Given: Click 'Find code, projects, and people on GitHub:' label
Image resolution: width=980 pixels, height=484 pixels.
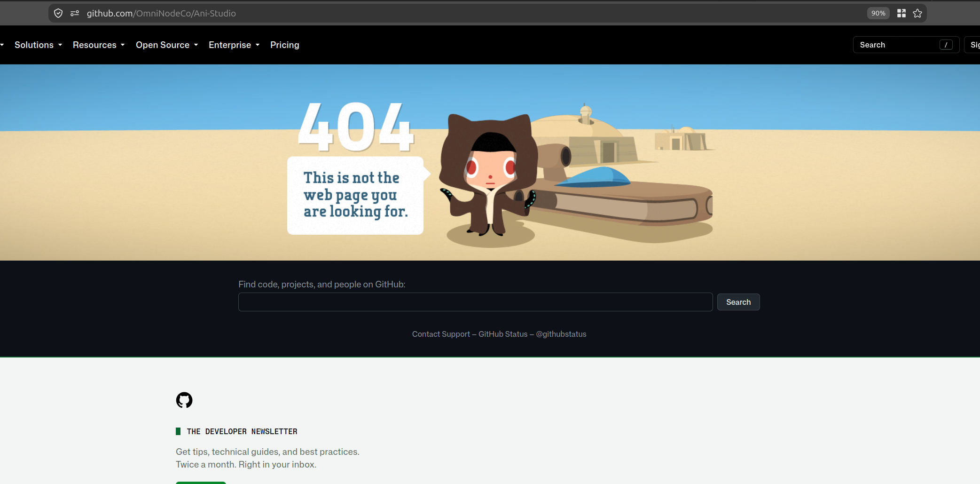Looking at the screenshot, I should (322, 284).
